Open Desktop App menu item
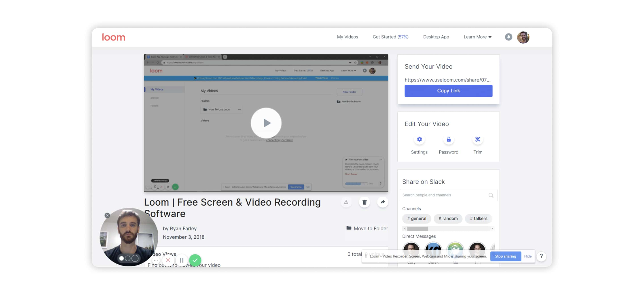Image resolution: width=644 pixels, height=295 pixels. click(436, 37)
